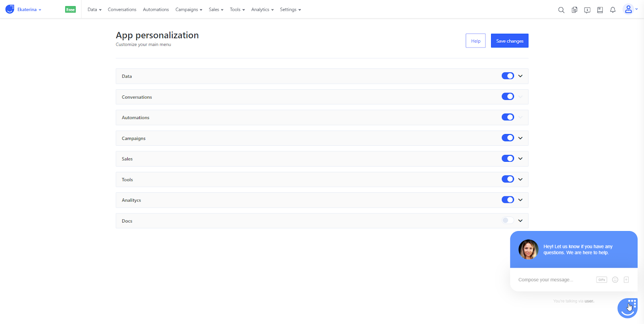This screenshot has height=324, width=644.
Task: Click the notifications bell icon
Action: [613, 10]
